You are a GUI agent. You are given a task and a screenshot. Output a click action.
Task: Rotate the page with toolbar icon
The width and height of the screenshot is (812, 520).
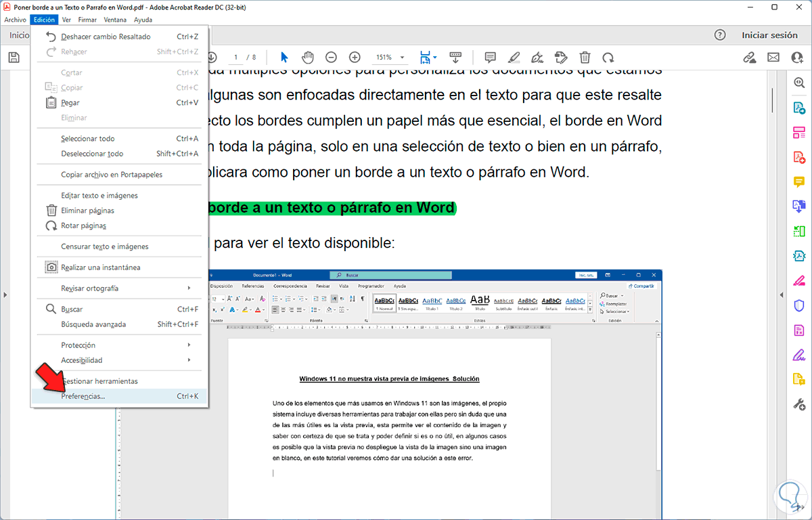608,58
